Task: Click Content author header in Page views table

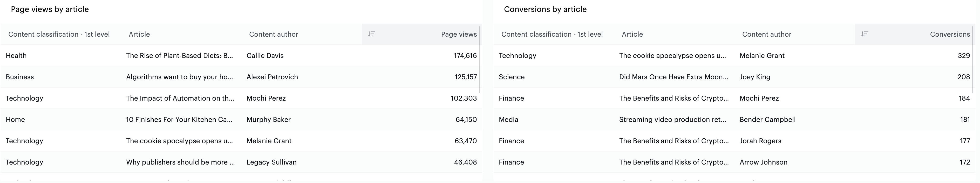Action: (x=274, y=34)
